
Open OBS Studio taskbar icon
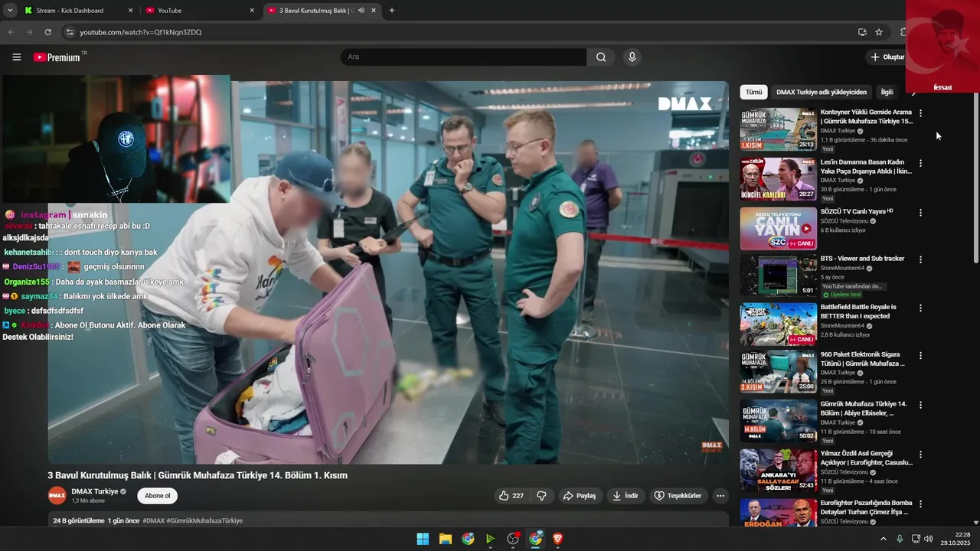513,539
